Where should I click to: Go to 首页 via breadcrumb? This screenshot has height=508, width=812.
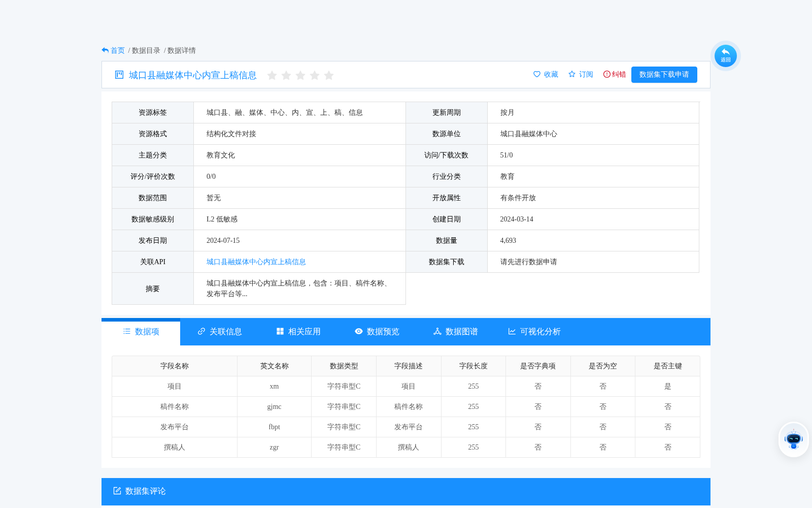118,50
